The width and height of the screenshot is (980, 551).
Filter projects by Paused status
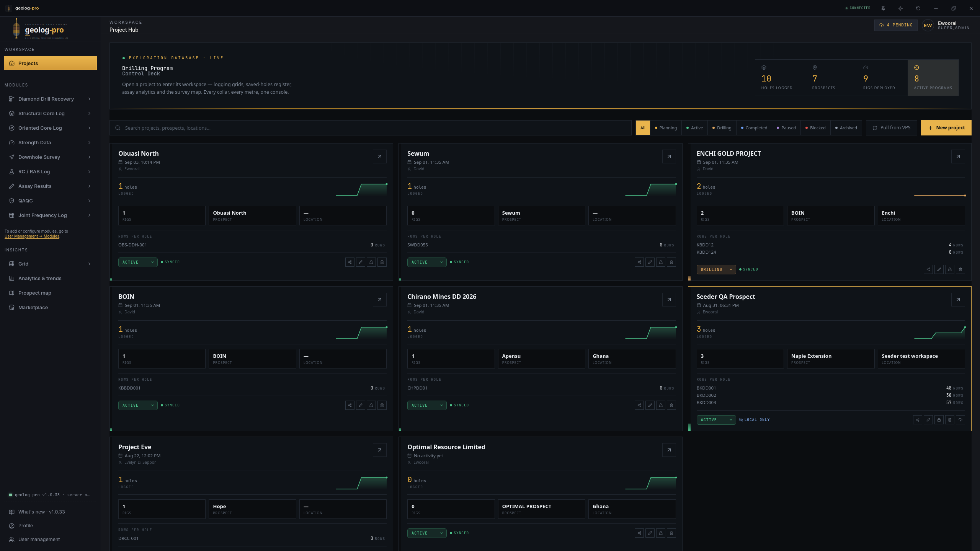[786, 128]
